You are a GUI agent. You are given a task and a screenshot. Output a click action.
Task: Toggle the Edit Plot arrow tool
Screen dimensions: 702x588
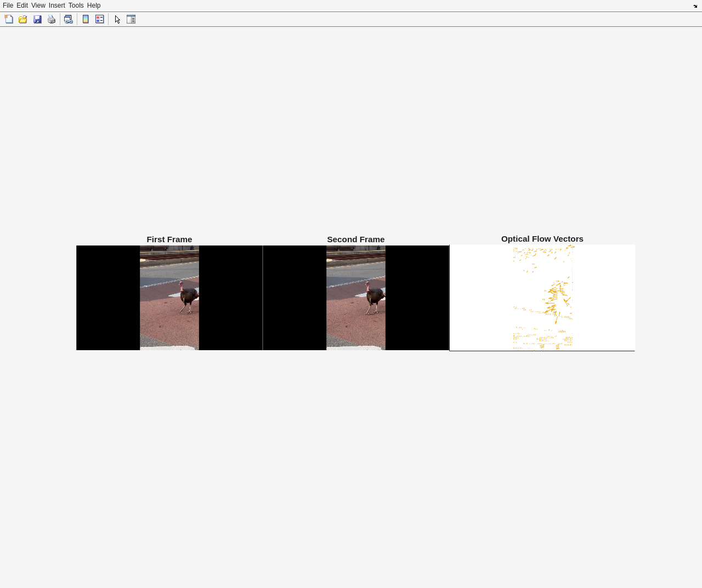coord(117,19)
